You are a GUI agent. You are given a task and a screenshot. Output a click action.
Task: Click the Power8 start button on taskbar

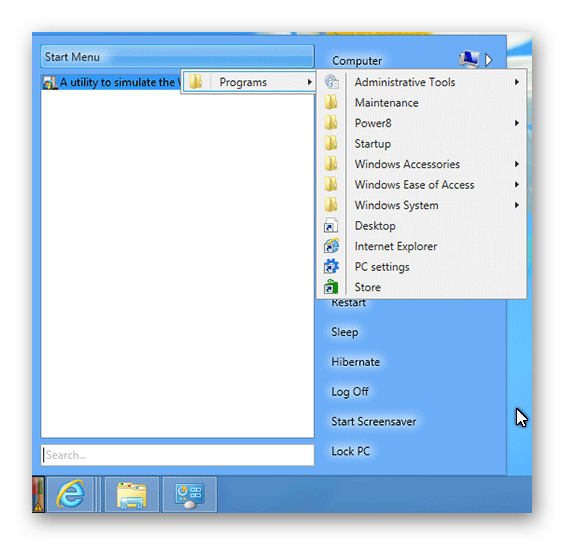tap(38, 494)
